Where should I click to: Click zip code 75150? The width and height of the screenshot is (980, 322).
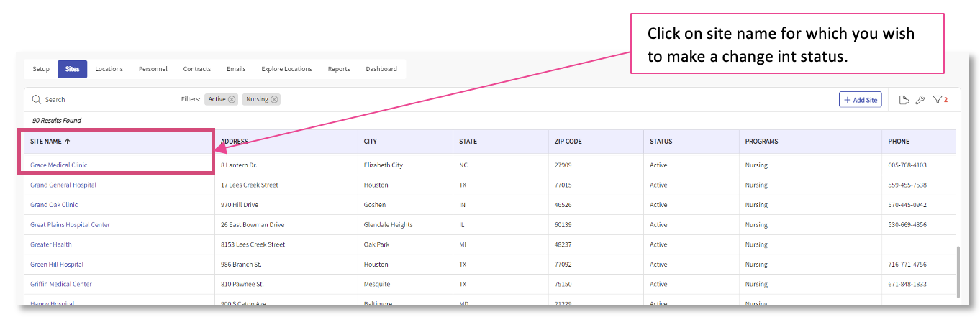coord(563,284)
